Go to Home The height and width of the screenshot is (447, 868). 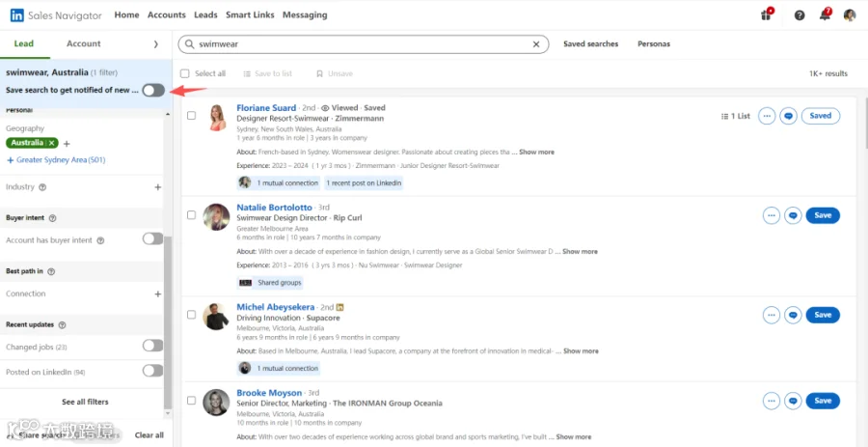126,14
